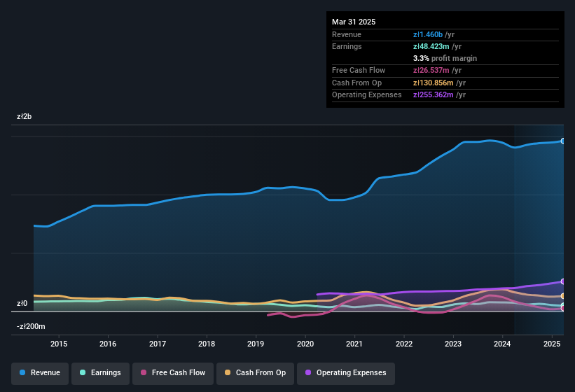This screenshot has height=392, width=575.
Task: Click the zł130.856m cash from op value
Action: [x=433, y=83]
